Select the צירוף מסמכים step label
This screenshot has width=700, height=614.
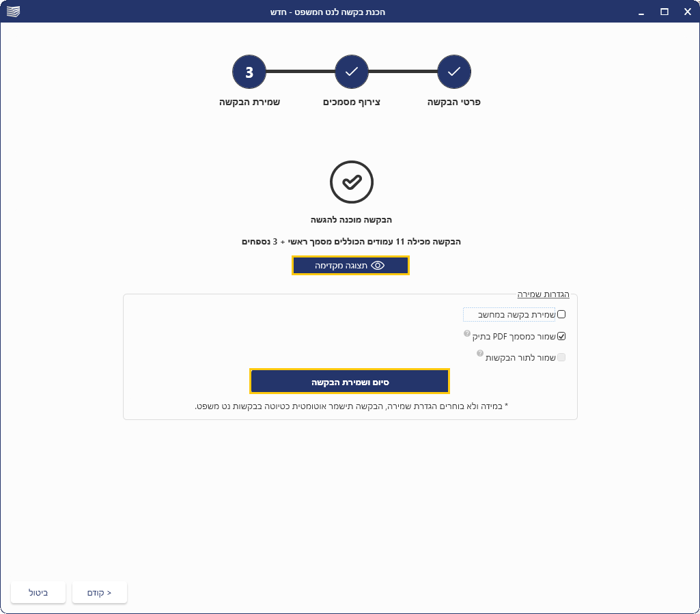point(352,102)
